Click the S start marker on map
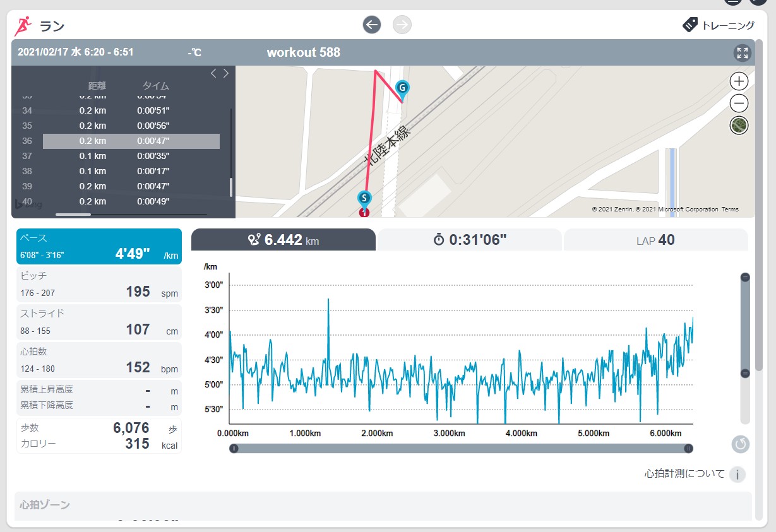Image resolution: width=776 pixels, height=532 pixels. pos(364,200)
